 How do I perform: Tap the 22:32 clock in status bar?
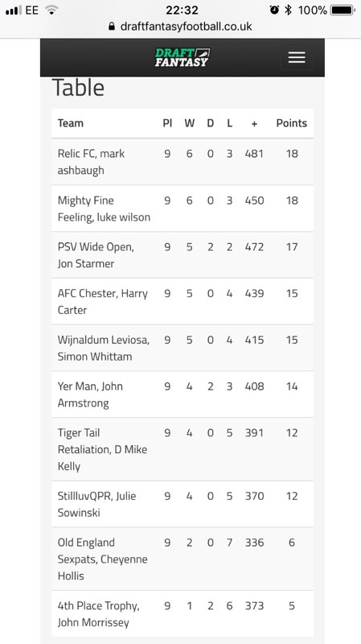pyautogui.click(x=182, y=10)
